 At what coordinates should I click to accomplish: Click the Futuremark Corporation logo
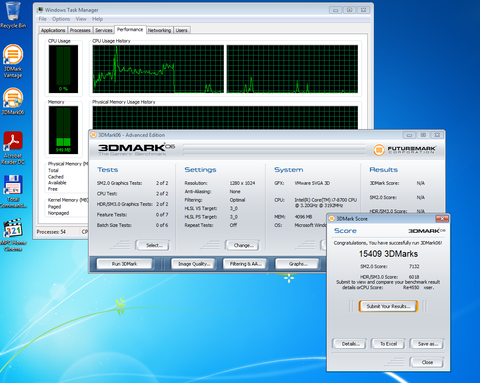click(x=405, y=150)
